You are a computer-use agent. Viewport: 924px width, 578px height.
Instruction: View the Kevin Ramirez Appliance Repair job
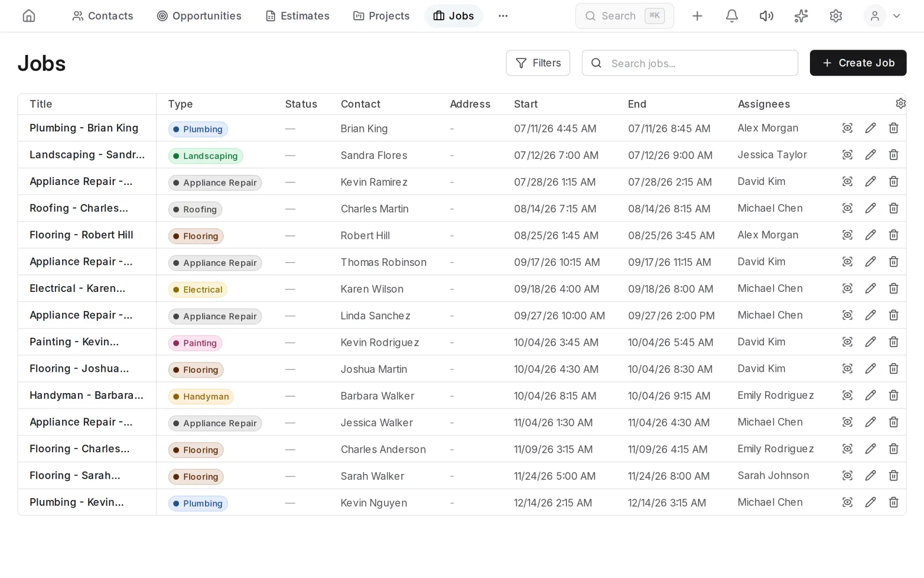(847, 182)
